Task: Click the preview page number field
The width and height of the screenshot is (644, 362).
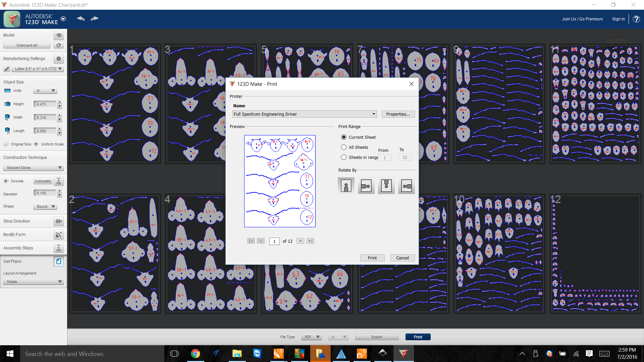Action: 274,241
